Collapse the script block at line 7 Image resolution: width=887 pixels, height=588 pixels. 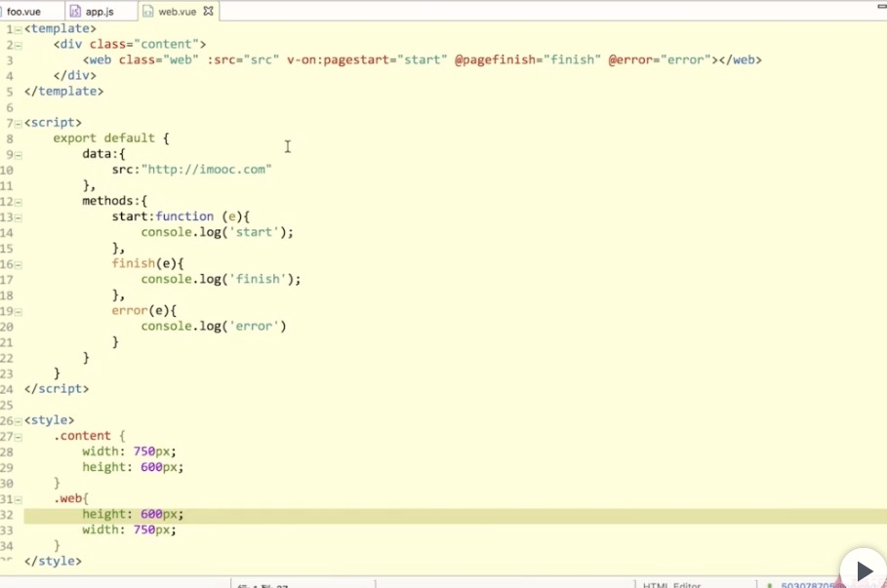[x=19, y=123]
